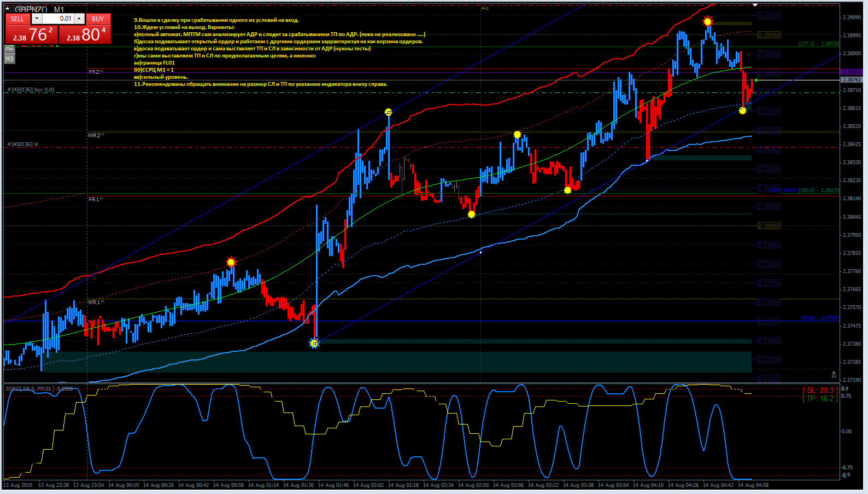Select the #34501363 sl stop loss label
868x494 pixels.
(22, 144)
